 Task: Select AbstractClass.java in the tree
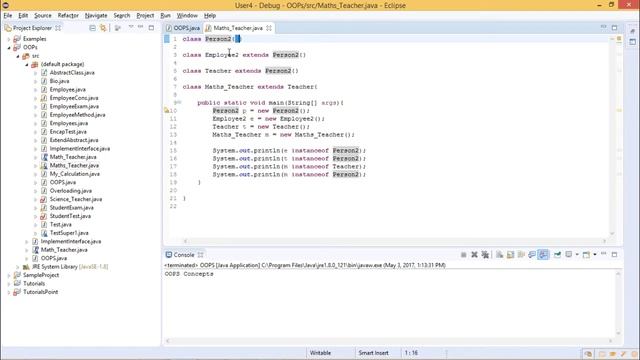point(72,73)
